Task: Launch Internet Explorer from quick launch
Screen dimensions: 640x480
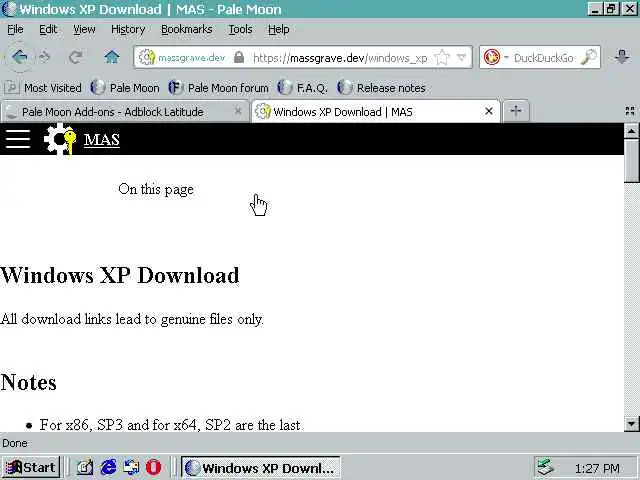Action: point(108,467)
